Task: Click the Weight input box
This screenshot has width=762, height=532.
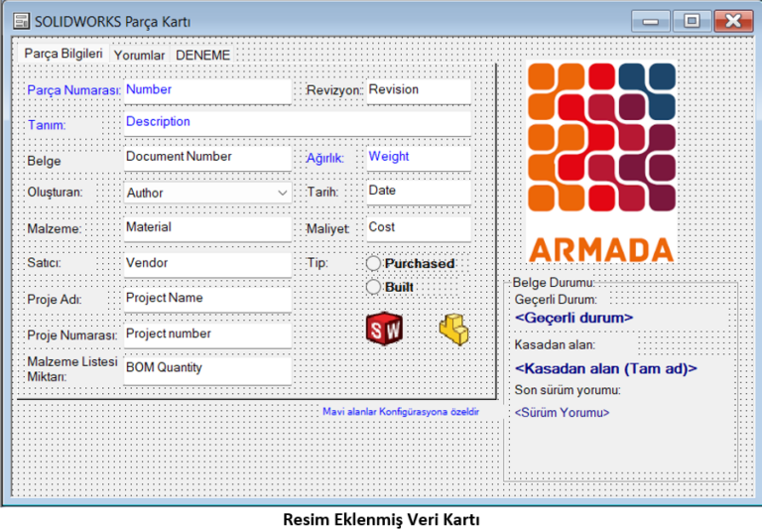Action: [417, 158]
